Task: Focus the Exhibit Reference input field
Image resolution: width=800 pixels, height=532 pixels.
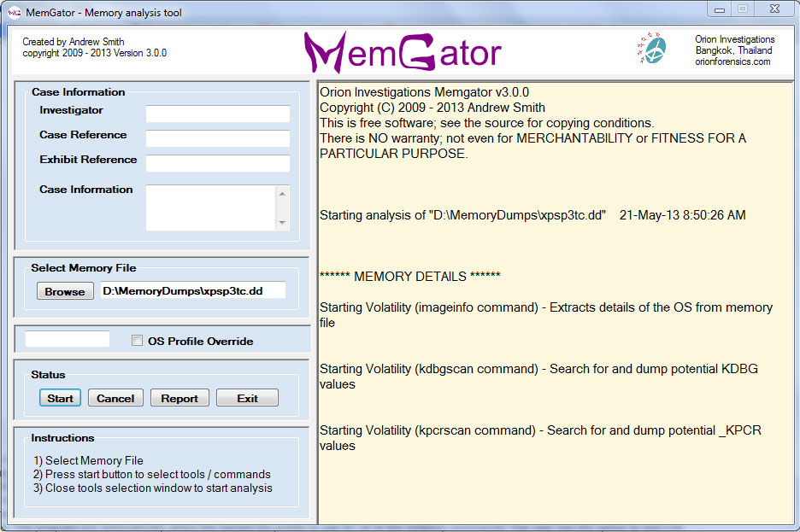Action: coord(218,163)
